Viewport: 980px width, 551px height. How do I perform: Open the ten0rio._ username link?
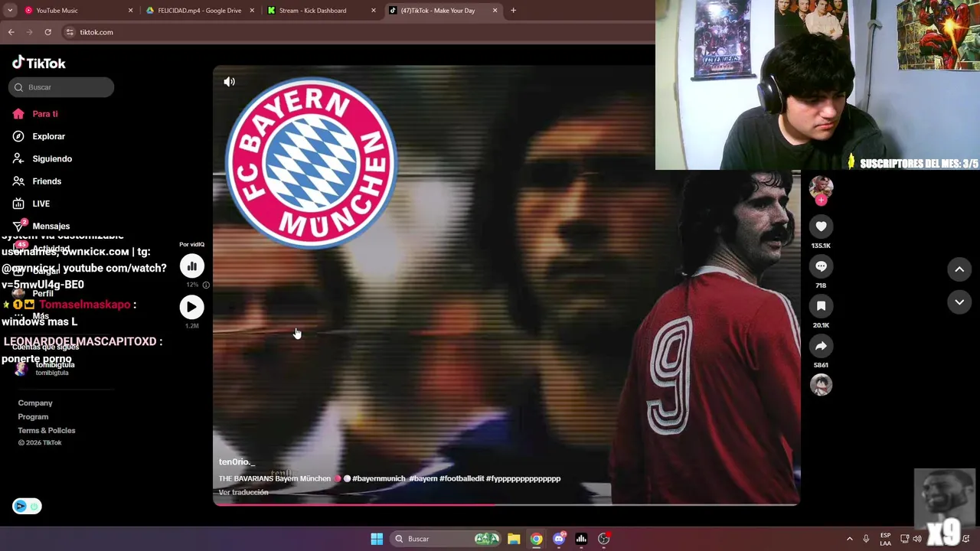(x=237, y=461)
